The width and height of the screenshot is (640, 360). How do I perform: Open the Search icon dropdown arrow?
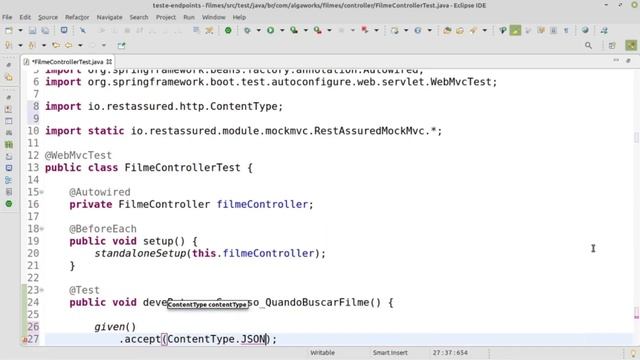[484, 30]
